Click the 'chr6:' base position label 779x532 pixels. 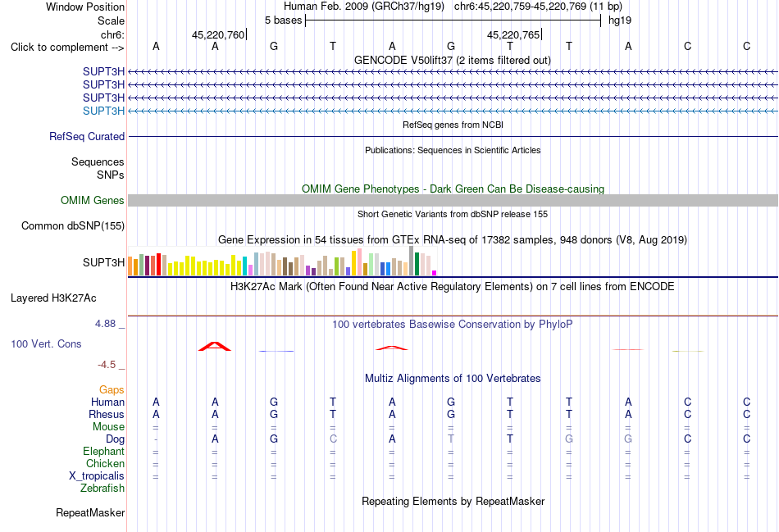[112, 34]
